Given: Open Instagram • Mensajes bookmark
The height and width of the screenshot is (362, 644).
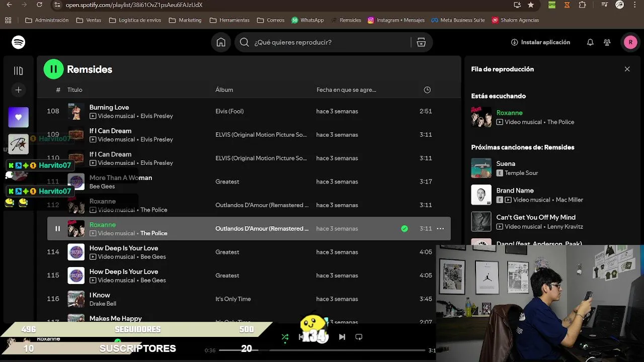Looking at the screenshot, I should pyautogui.click(x=396, y=20).
